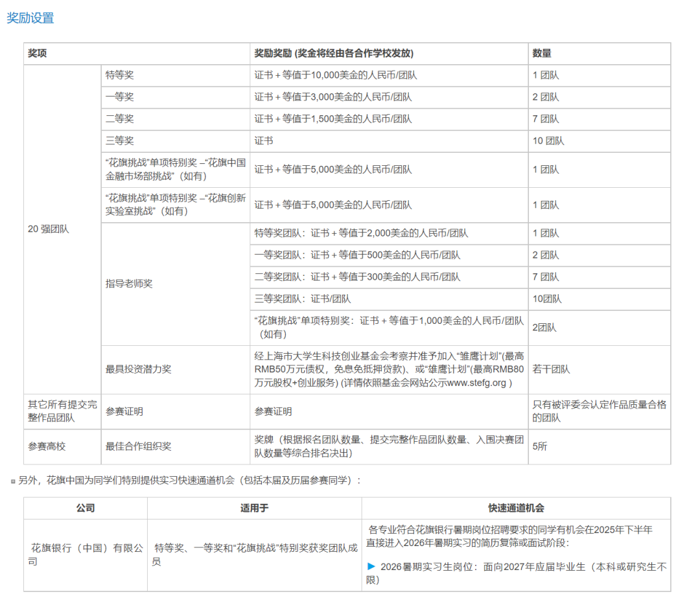
Task: Click 7 团队 in 二等奖团队 row
Action: [546, 277]
